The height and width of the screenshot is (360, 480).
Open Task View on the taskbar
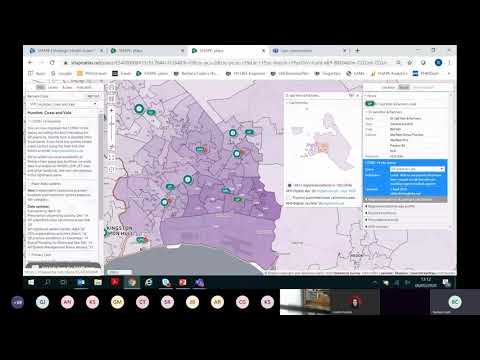pos(63,283)
